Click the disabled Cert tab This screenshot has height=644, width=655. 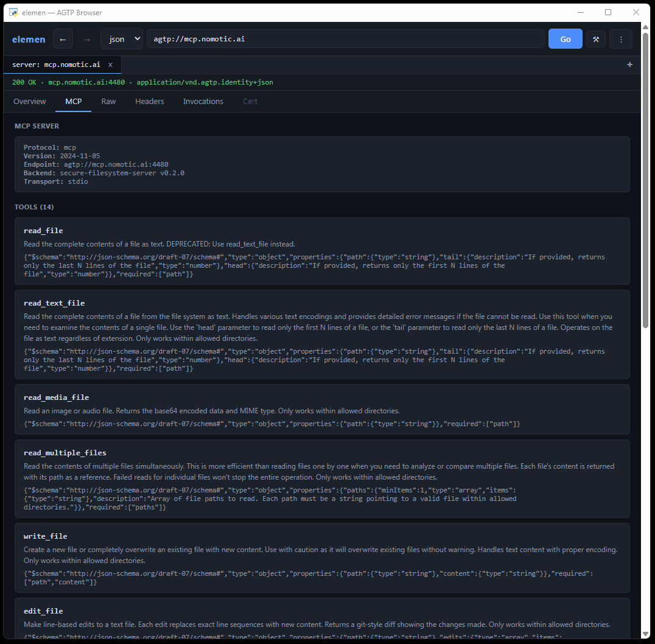tap(250, 102)
